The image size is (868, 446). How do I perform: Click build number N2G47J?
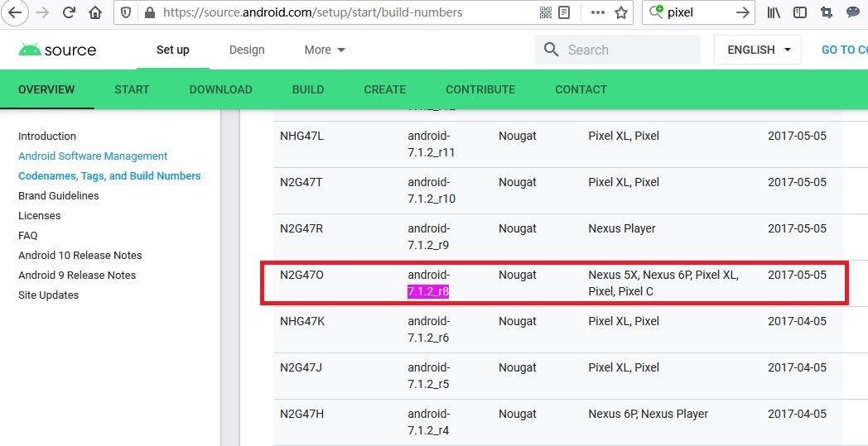tap(301, 368)
